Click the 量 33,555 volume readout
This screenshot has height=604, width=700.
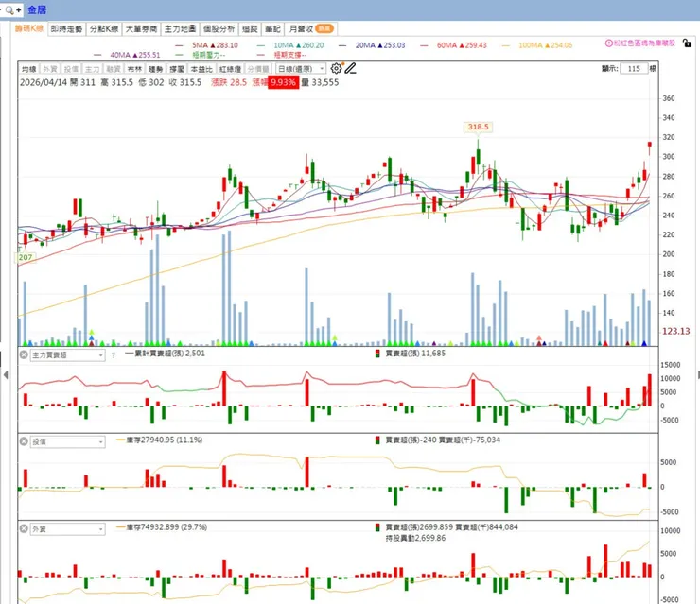click(x=320, y=82)
